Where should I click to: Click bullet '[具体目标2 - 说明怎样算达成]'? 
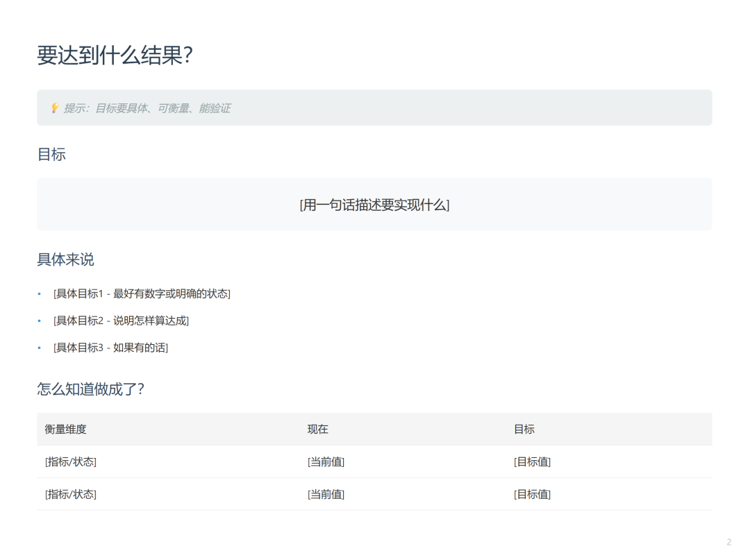(121, 321)
